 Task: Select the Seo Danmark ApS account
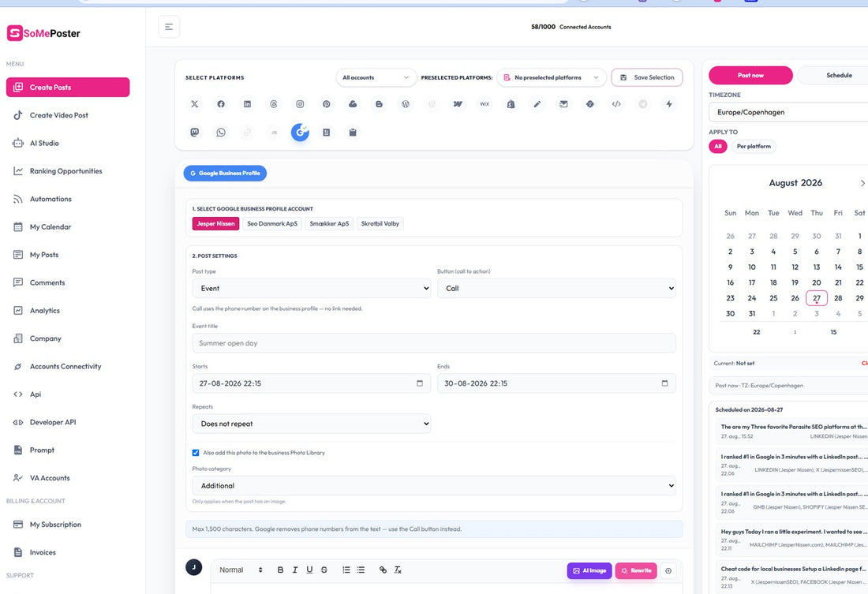[x=272, y=224]
